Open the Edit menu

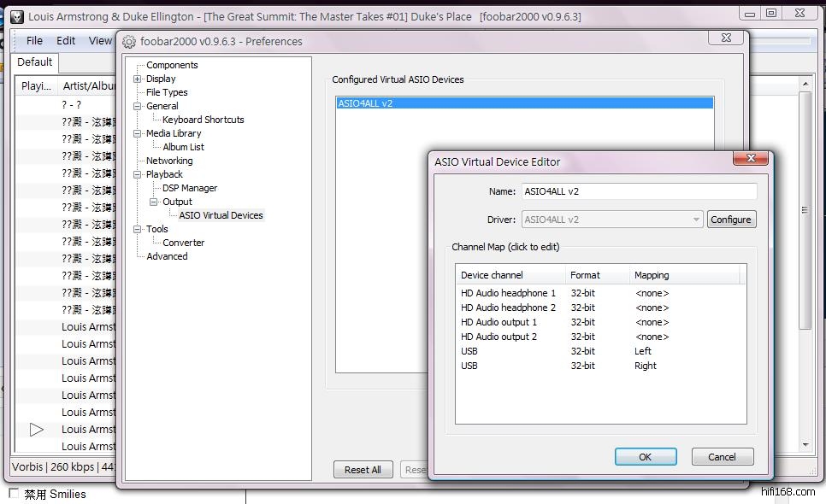point(66,40)
